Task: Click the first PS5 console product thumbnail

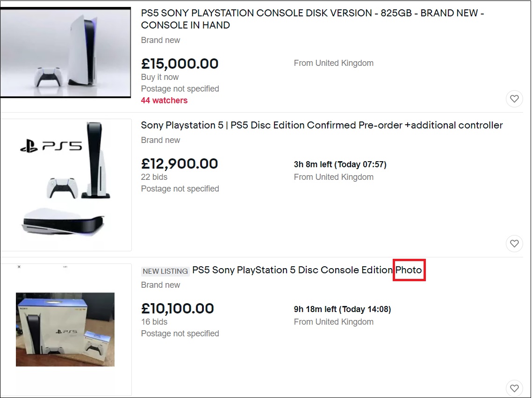Action: coord(65,52)
